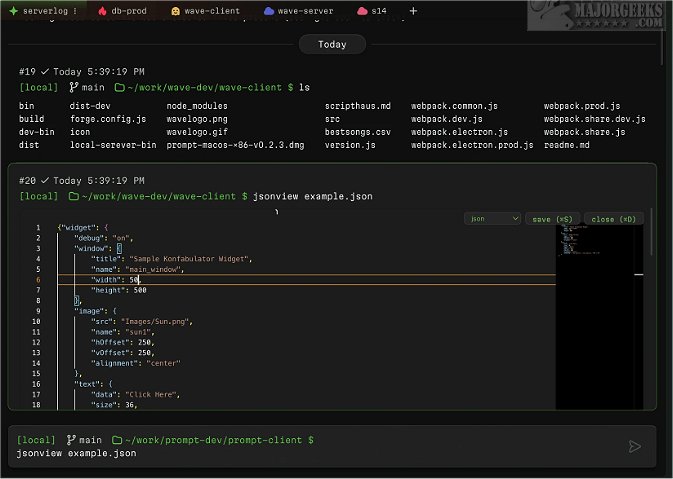Image resolution: width=673 pixels, height=479 pixels.
Task: Switch to the db-prod tab
Action: [x=130, y=10]
